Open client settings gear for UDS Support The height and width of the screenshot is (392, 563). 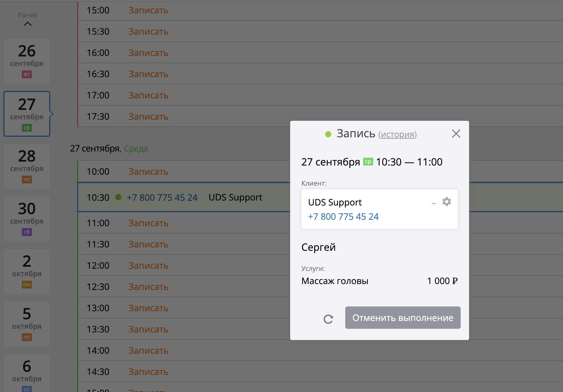(x=446, y=202)
